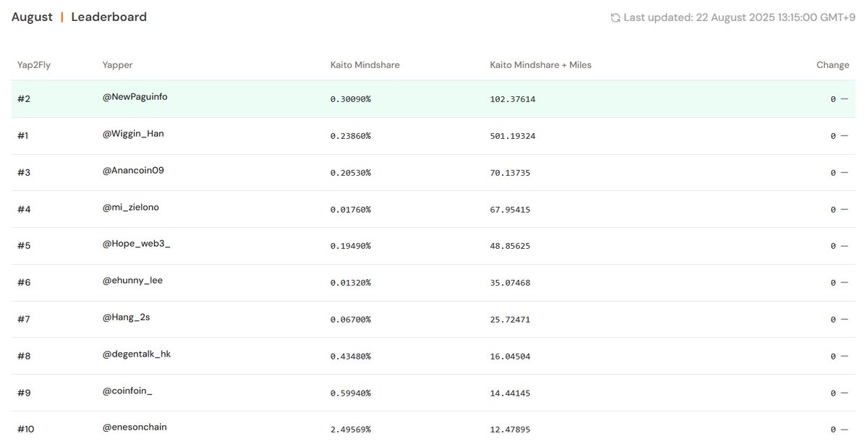Click mindshare value 0.23860%
868x447 pixels.
click(351, 136)
